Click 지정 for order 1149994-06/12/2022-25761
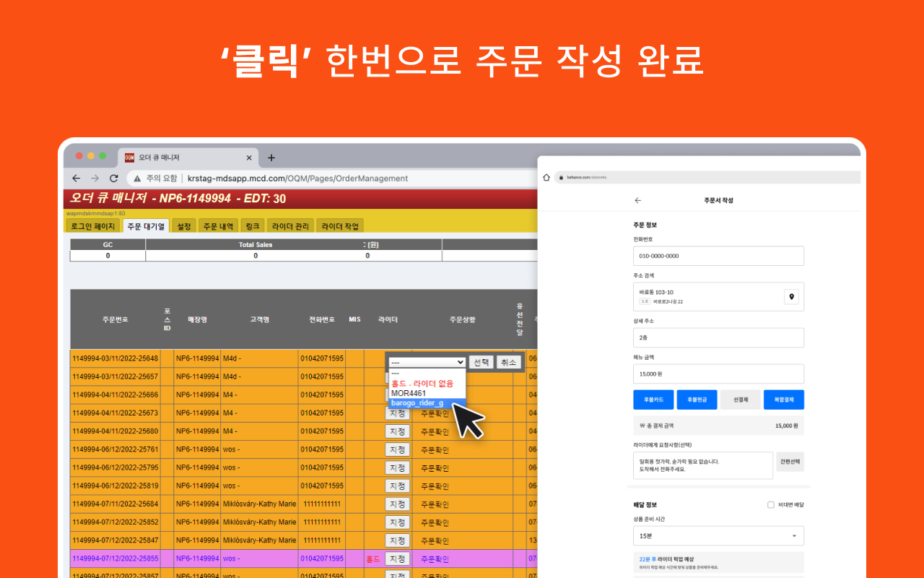 tap(397, 449)
